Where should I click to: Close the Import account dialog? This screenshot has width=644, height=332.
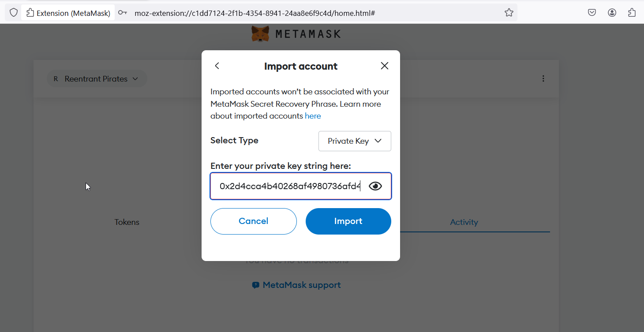coord(385,66)
